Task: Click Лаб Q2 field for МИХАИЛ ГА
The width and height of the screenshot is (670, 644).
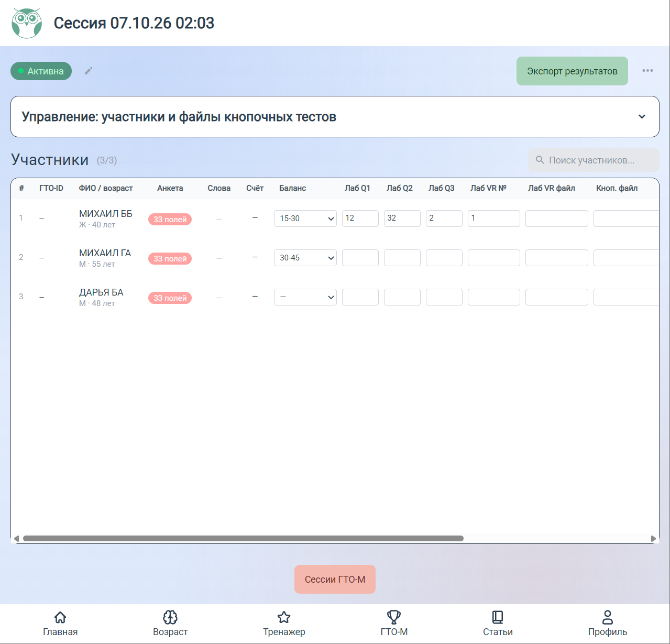Action: click(402, 258)
